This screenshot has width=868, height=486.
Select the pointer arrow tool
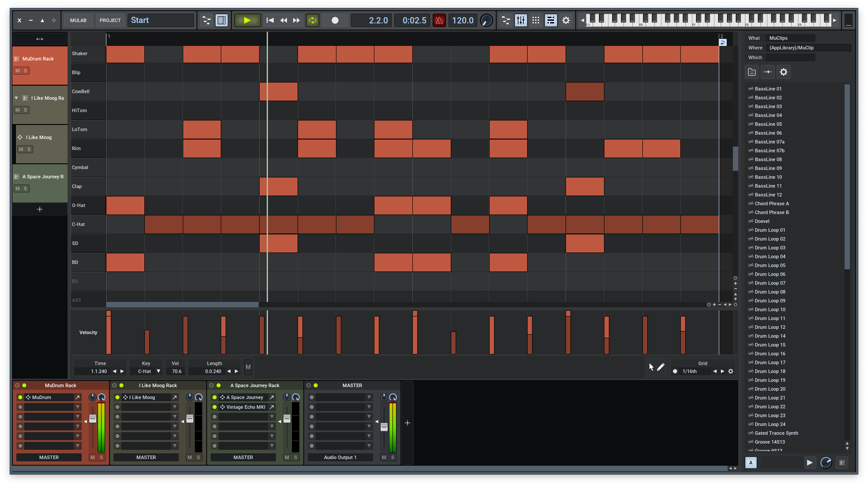(x=651, y=367)
